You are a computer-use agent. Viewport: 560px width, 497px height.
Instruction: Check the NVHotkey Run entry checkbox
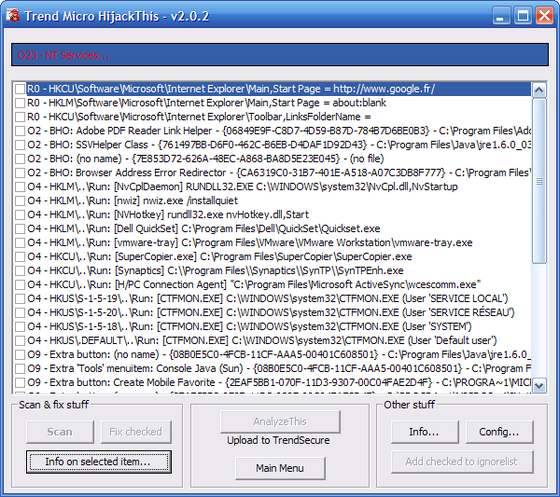pyautogui.click(x=20, y=215)
